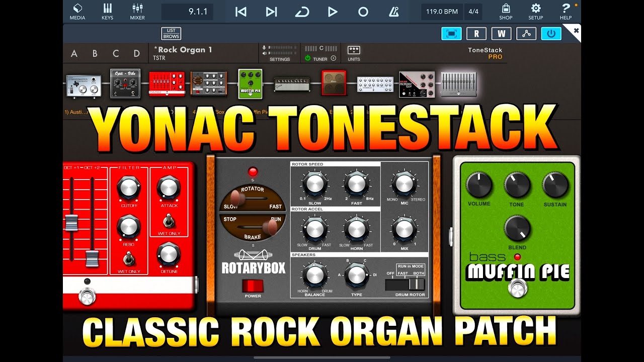This screenshot has height=362, width=644.
Task: Toggle the metronome
Action: click(393, 12)
